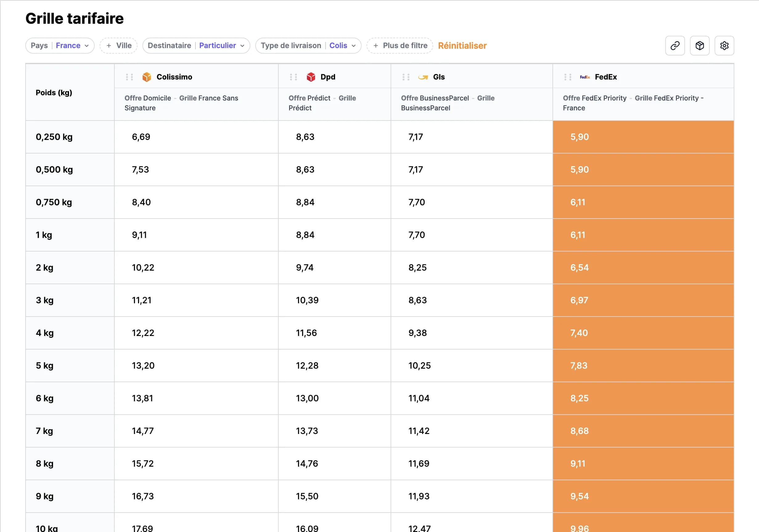Expand the Destinataire Particulier filter
759x532 pixels.
[x=196, y=46]
